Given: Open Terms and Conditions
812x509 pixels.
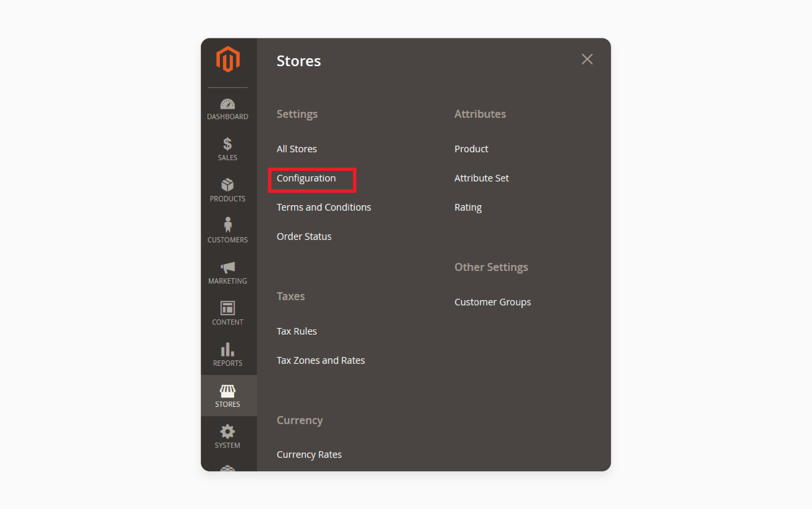Looking at the screenshot, I should pyautogui.click(x=324, y=207).
